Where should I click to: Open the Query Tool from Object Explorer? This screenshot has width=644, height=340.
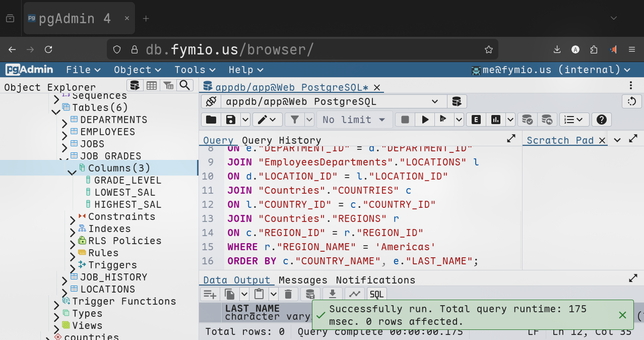134,85
